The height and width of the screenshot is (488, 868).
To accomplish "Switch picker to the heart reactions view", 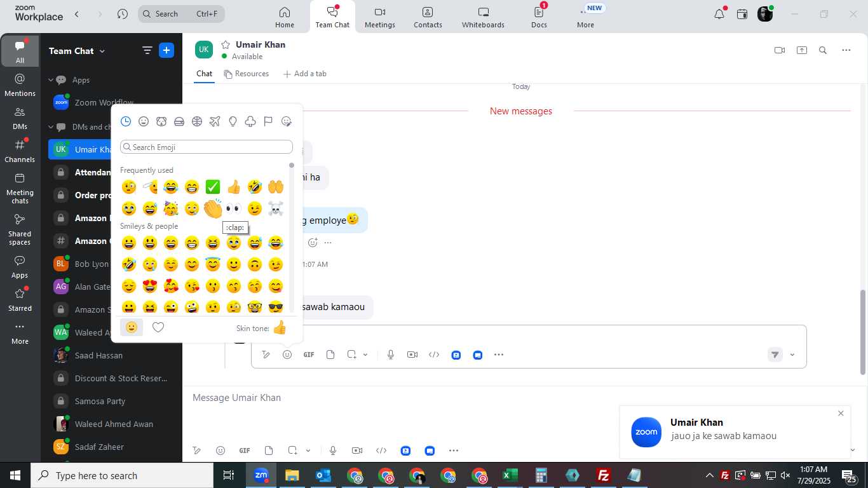I will tap(158, 327).
